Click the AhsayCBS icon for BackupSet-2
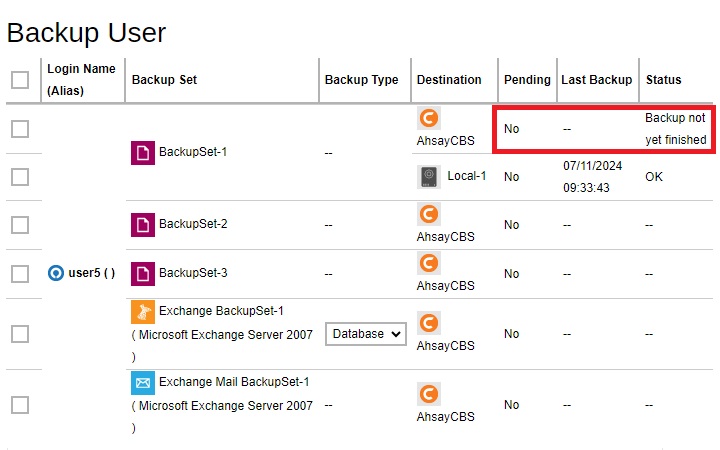The height and width of the screenshot is (450, 720). coord(429,214)
